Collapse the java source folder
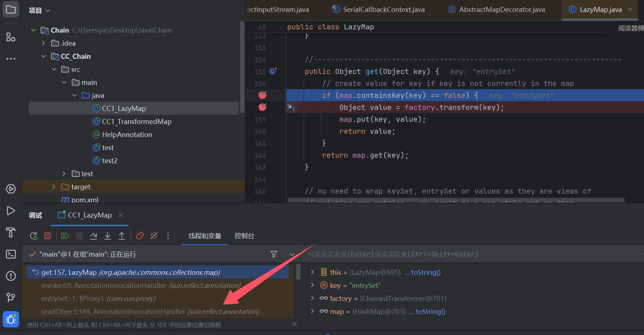 75,95
